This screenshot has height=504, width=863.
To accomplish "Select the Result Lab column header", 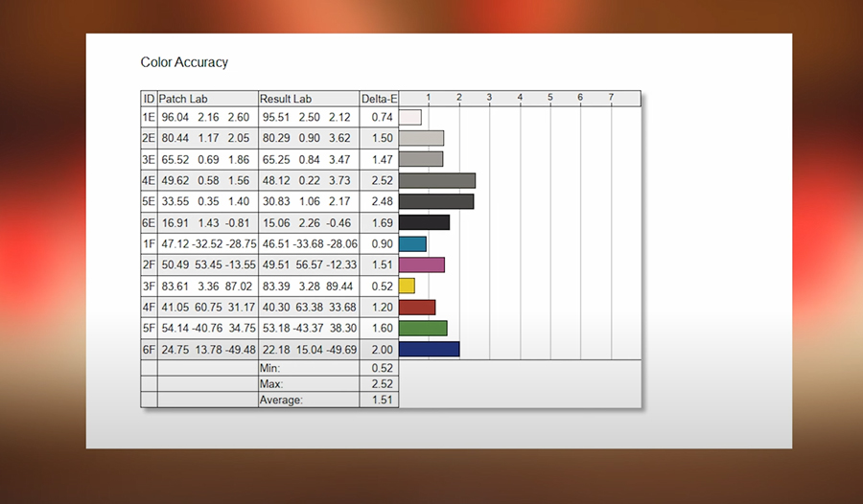I will click(x=309, y=99).
